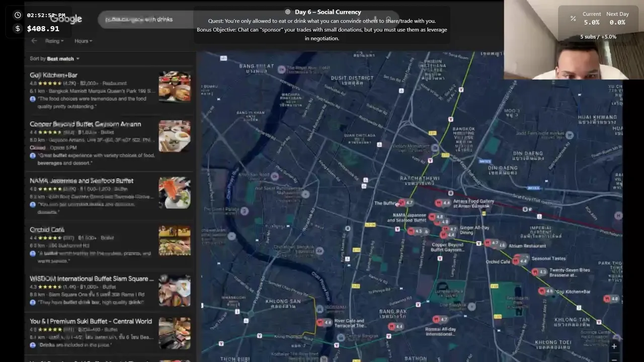Screen dimensions: 644x362
Task: Click the Seasonal Tastes map label
Action: [548, 258]
